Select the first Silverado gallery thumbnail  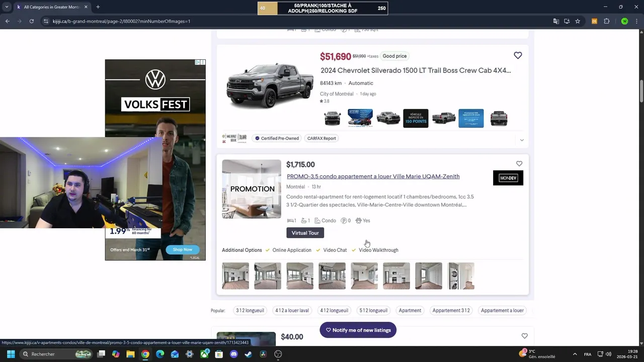(333, 118)
